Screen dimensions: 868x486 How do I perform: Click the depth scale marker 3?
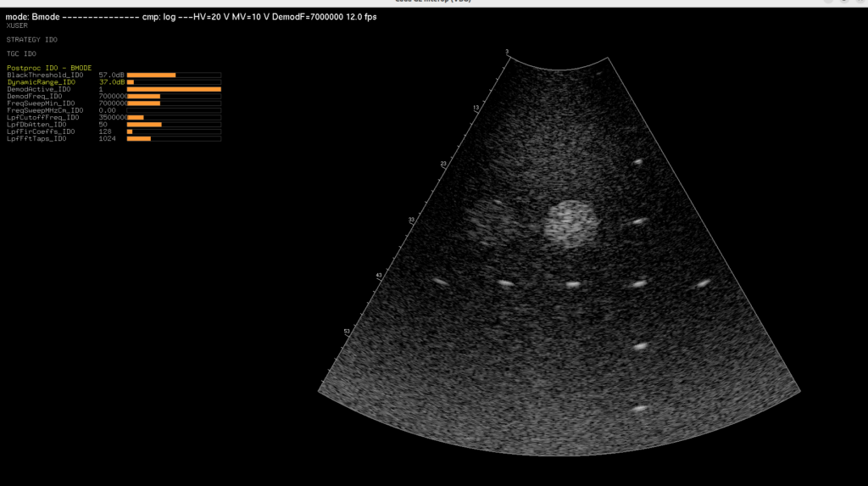coord(507,52)
